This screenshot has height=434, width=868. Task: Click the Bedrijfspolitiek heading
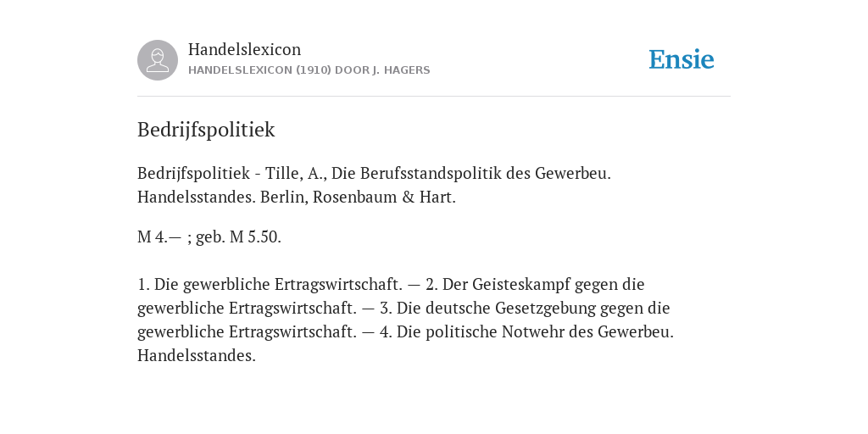tap(206, 130)
